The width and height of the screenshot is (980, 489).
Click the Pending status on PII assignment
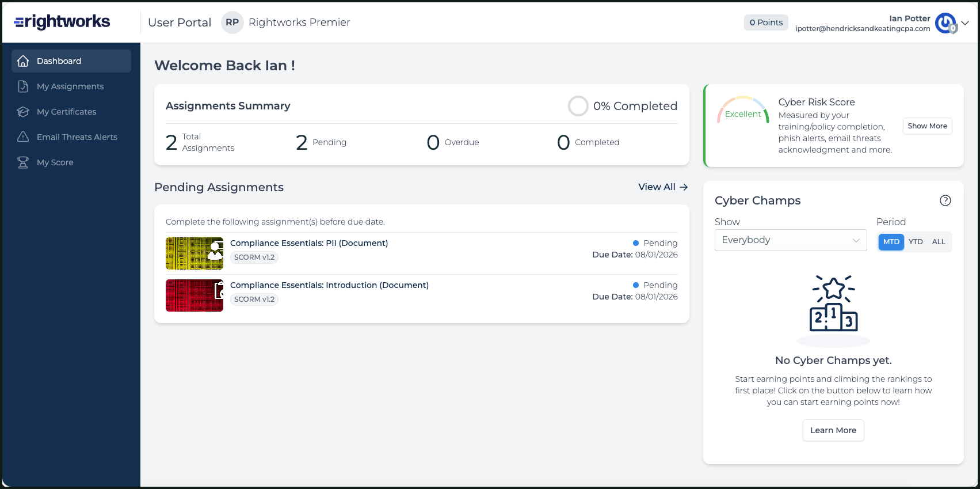[x=655, y=243]
